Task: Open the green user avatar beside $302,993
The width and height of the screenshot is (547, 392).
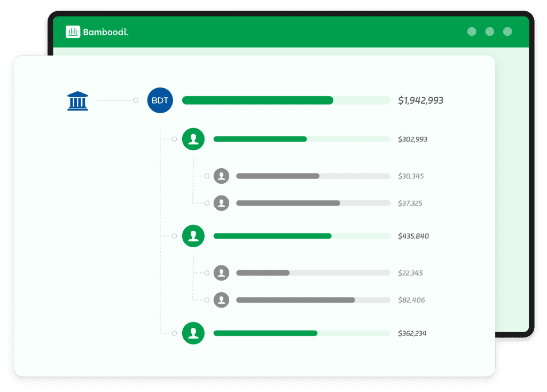Action: (193, 139)
